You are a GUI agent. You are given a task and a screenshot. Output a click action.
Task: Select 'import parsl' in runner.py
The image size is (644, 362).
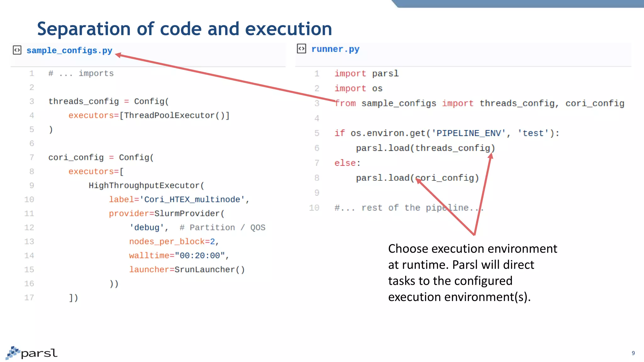click(367, 74)
